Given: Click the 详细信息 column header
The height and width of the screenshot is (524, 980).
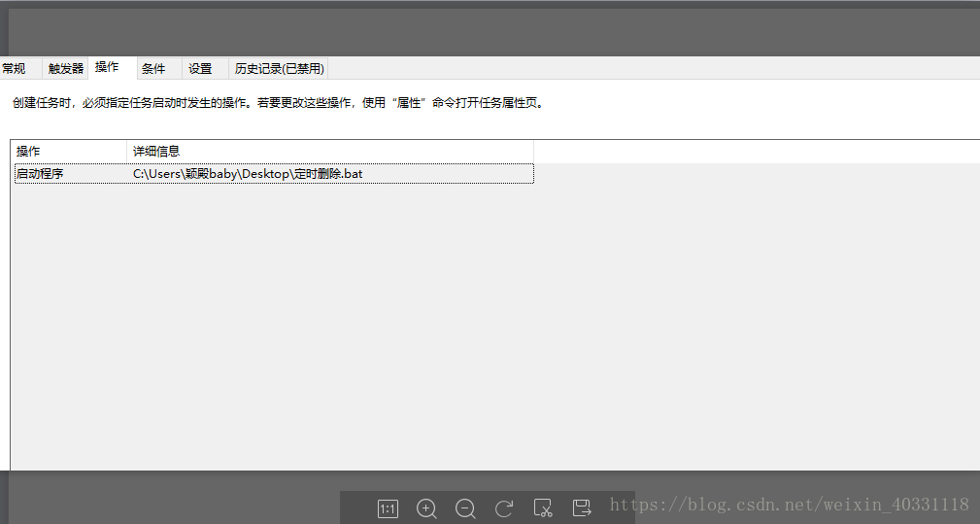Looking at the screenshot, I should click(x=330, y=152).
